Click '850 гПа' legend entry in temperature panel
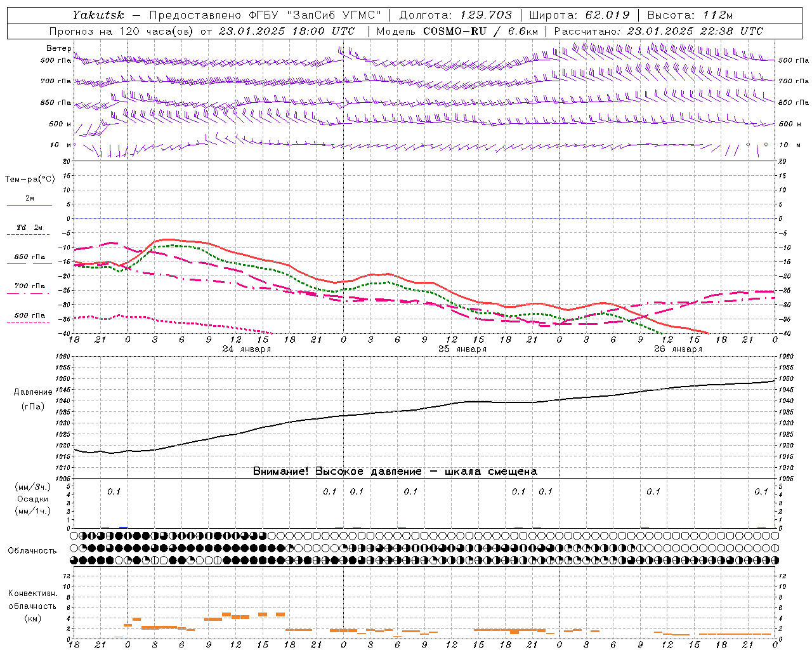Viewport: 812px width, 650px height. (30, 257)
